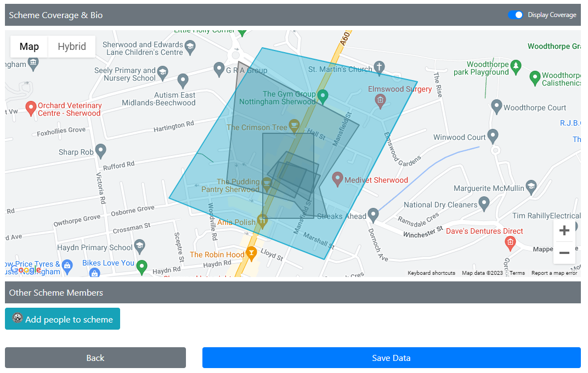This screenshot has width=588, height=373.
Task: Click the Hartington Rd street label
Action: pyautogui.click(x=174, y=126)
